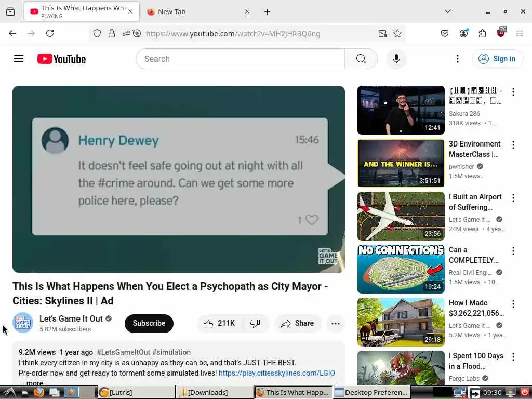Open site permissions icon in address bar
Screen dimensions: 532x399
pos(126,33)
